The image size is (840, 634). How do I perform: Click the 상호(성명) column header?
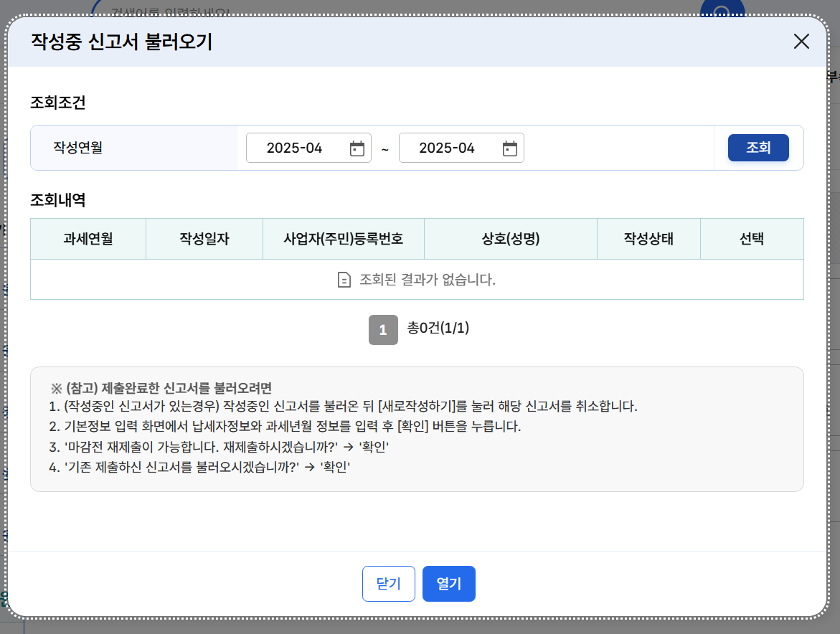point(510,238)
